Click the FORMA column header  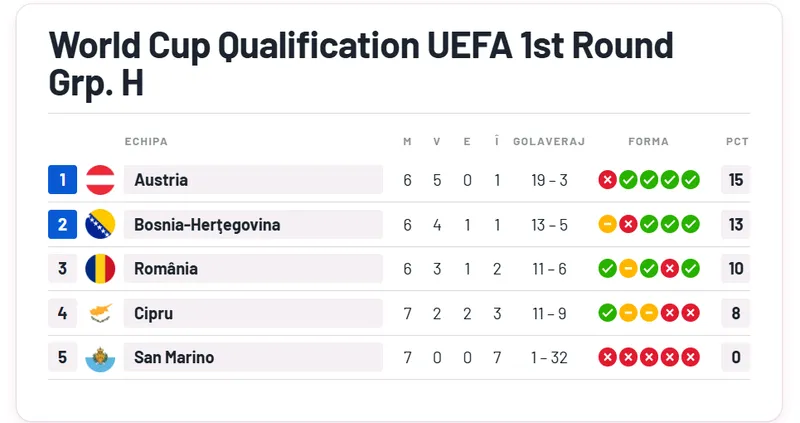(x=648, y=142)
